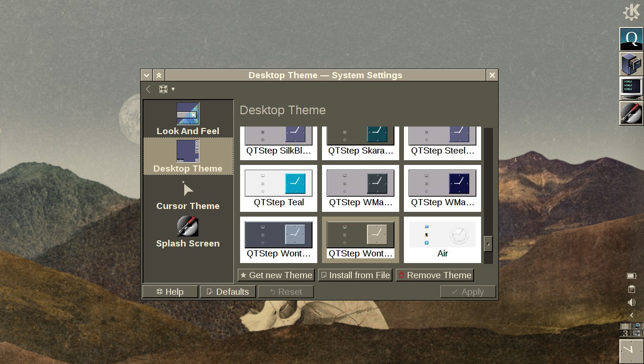The height and width of the screenshot is (364, 644).
Task: Click the keep-above double arrow titlebar button
Action: (159, 75)
